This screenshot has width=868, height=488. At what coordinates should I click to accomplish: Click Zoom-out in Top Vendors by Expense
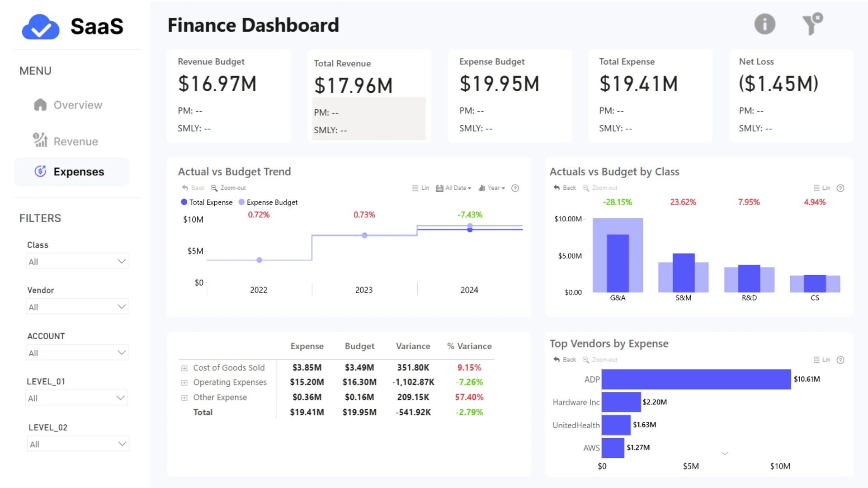tap(600, 360)
